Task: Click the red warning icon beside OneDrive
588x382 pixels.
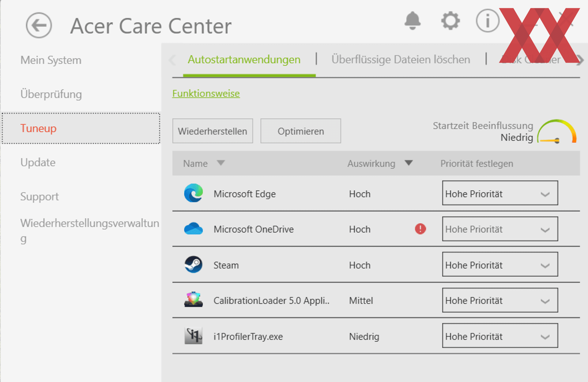Action: 420,229
